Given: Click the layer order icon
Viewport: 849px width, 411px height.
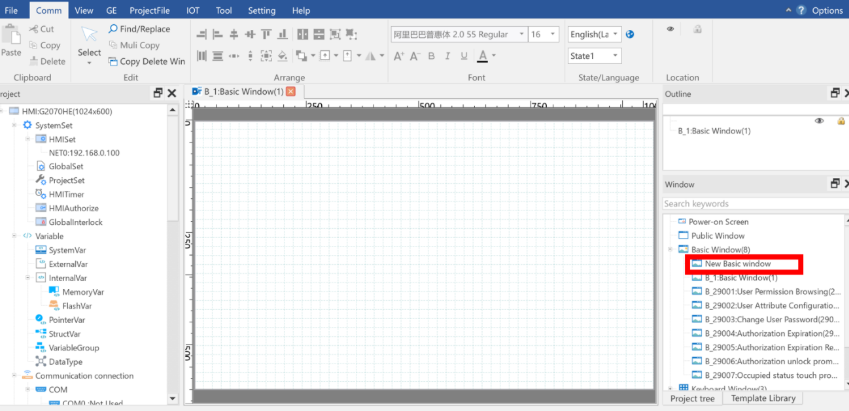Looking at the screenshot, I should coord(301,55).
